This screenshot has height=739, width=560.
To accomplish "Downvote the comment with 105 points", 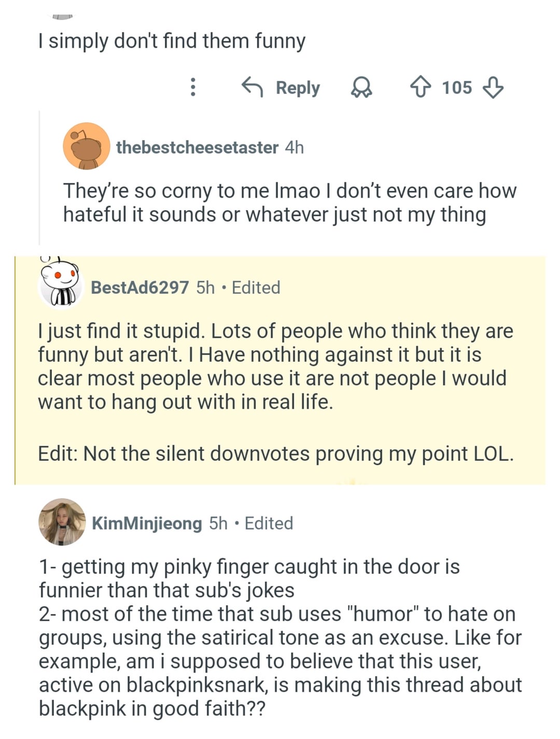I will [493, 87].
